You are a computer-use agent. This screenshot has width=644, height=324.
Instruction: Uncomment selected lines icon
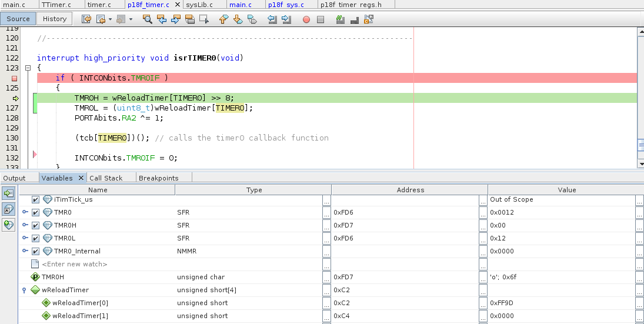(x=355, y=19)
